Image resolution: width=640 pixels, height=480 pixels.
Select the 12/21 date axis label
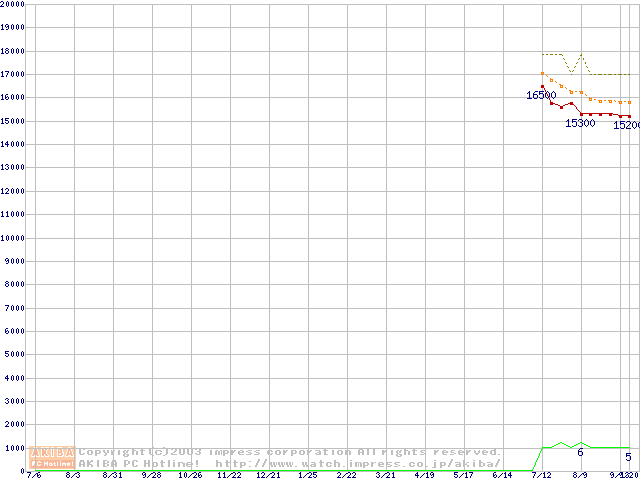[x=268, y=476]
